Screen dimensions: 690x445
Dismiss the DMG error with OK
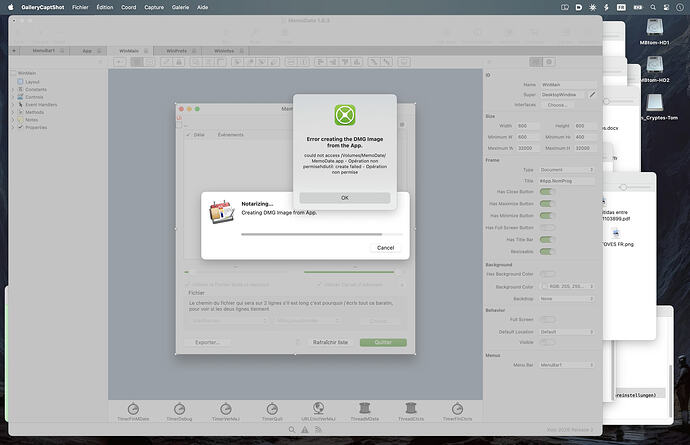pyautogui.click(x=345, y=198)
